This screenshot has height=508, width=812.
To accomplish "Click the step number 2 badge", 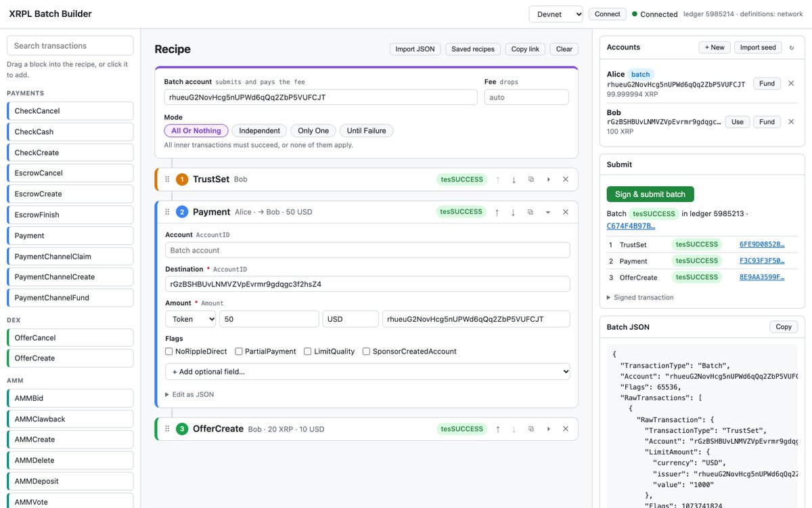I will pyautogui.click(x=182, y=212).
